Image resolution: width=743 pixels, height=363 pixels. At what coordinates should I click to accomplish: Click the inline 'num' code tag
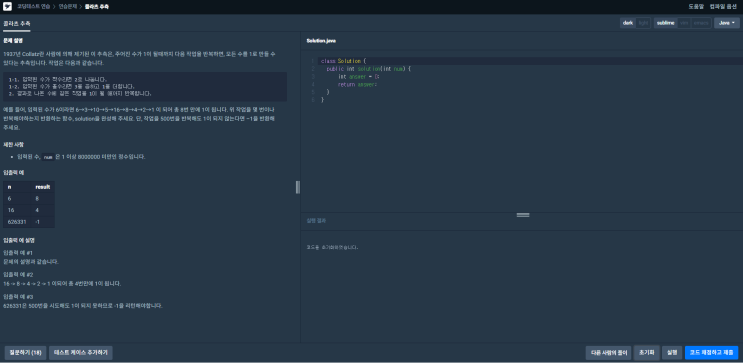coord(48,157)
